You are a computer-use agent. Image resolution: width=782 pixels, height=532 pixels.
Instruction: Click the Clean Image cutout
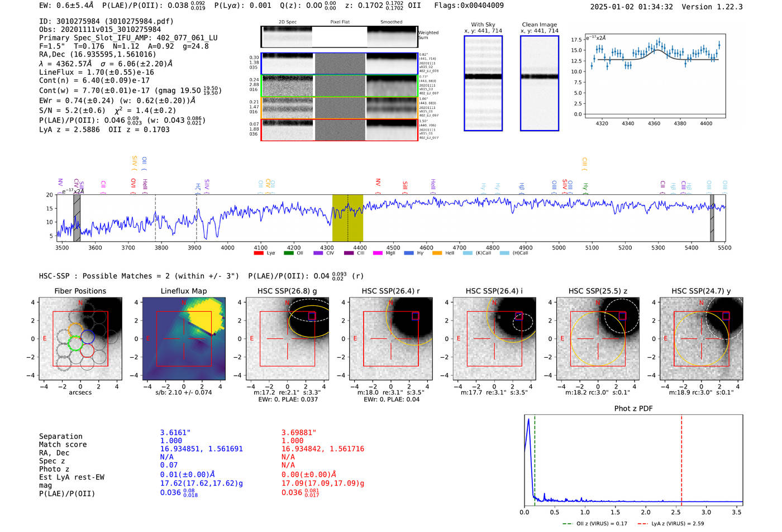(540, 83)
